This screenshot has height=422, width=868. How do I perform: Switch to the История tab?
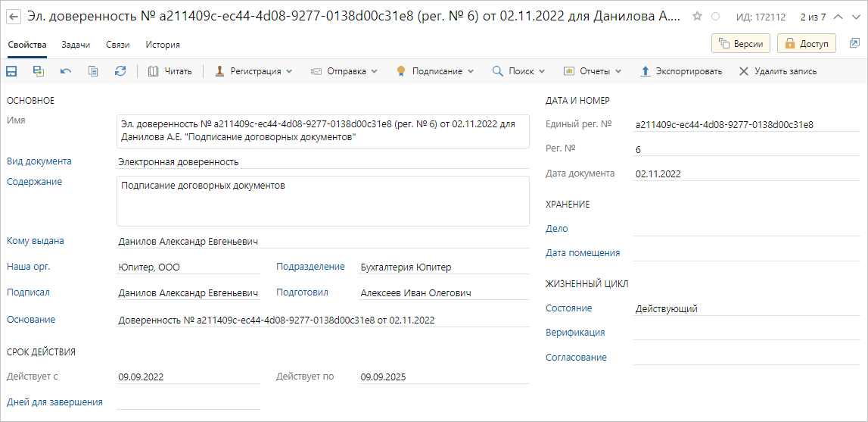click(163, 45)
